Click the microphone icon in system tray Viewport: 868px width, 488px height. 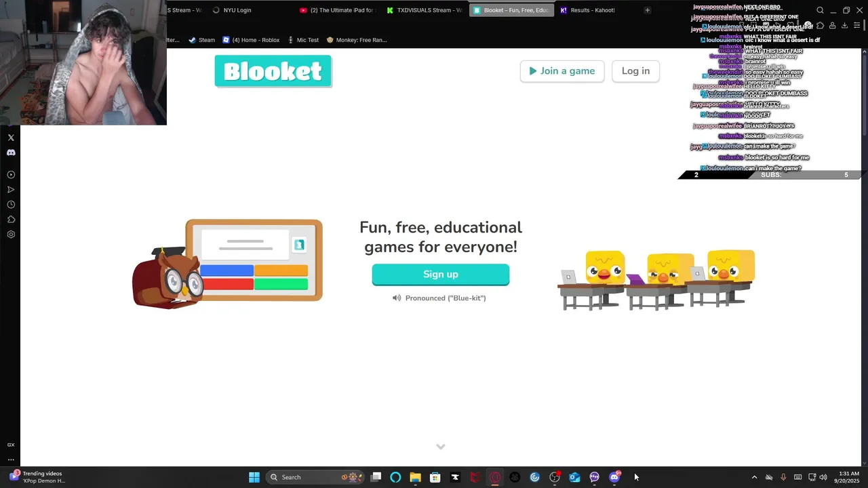(783, 477)
